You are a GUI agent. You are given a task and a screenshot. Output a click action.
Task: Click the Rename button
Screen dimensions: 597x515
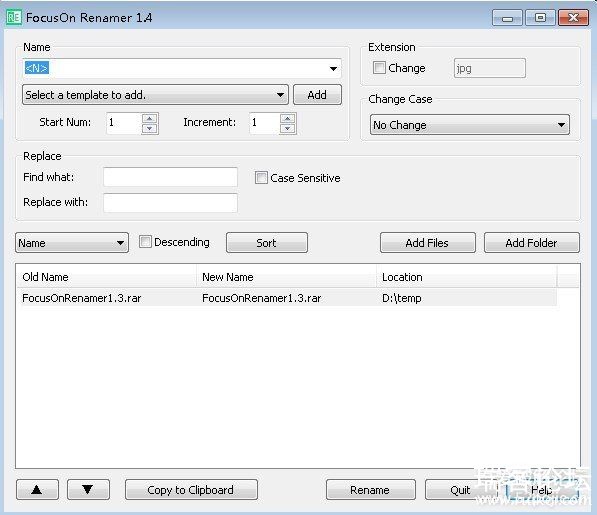(370, 489)
